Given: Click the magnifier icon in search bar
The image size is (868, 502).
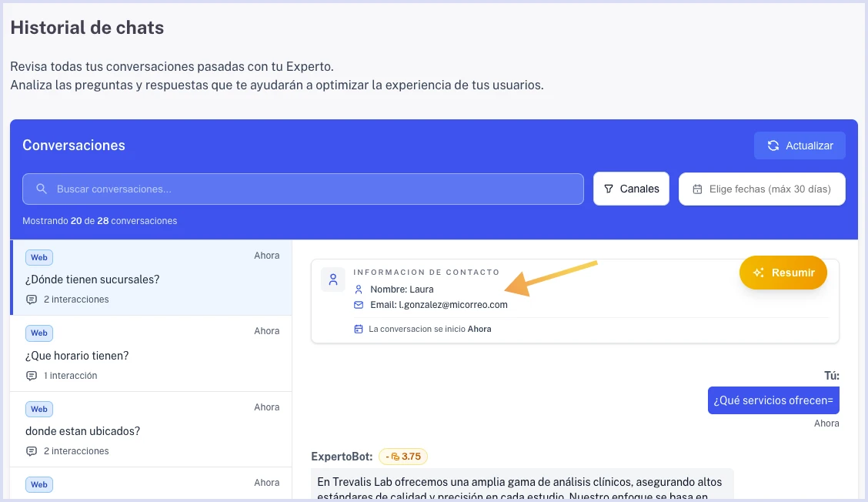Looking at the screenshot, I should 42,189.
